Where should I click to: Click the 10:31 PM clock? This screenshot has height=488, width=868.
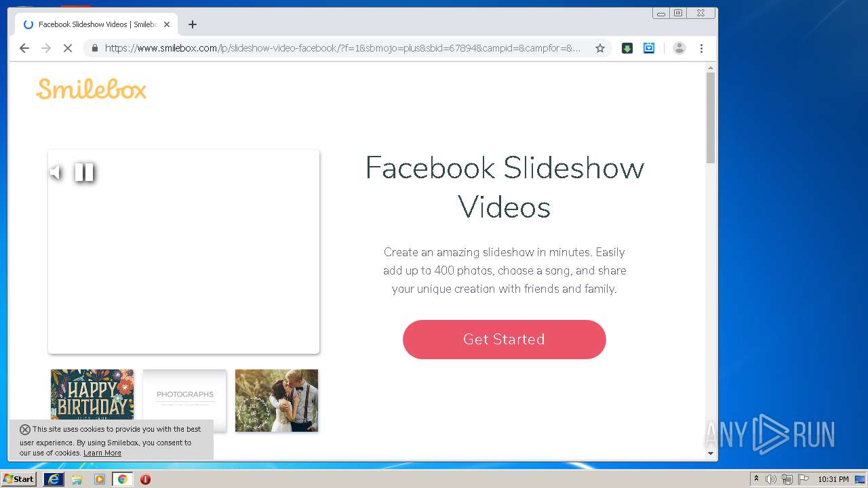coord(833,479)
